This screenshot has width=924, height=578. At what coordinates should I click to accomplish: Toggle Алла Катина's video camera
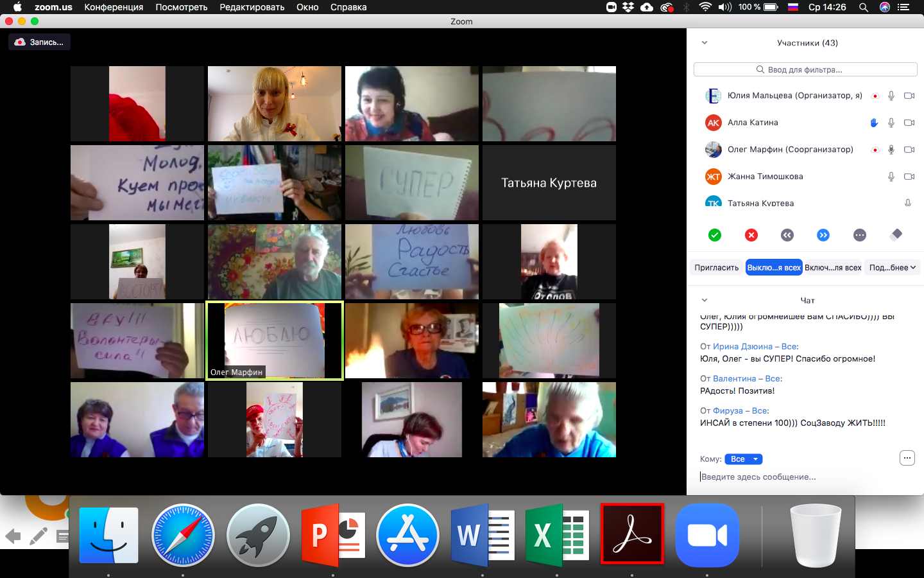909,123
